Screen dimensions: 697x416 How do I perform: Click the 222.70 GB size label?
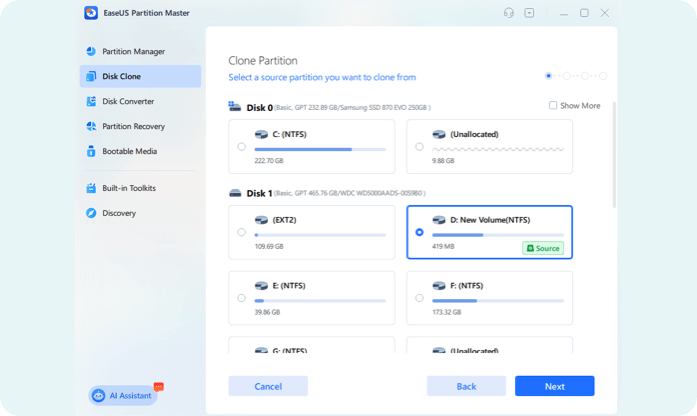pyautogui.click(x=269, y=161)
